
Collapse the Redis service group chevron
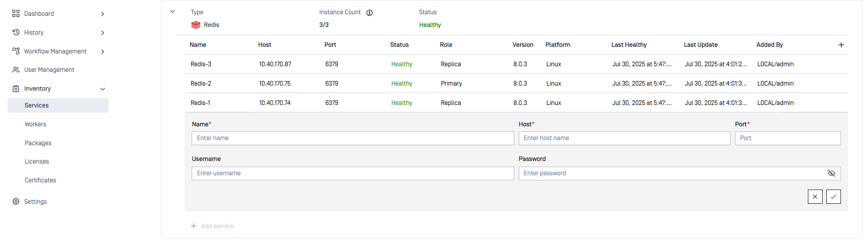coord(172,12)
